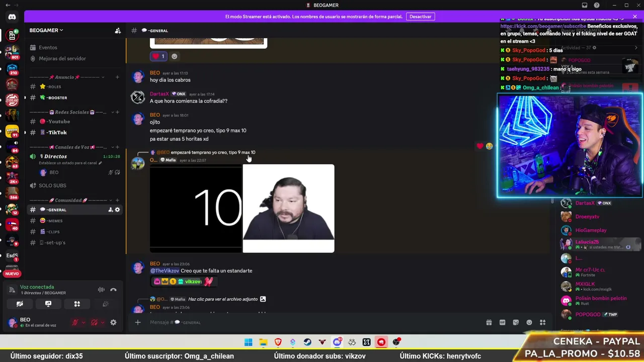The width and height of the screenshot is (644, 362).
Task: Add a reaction next to the heart reaction
Action: [x=175, y=56]
